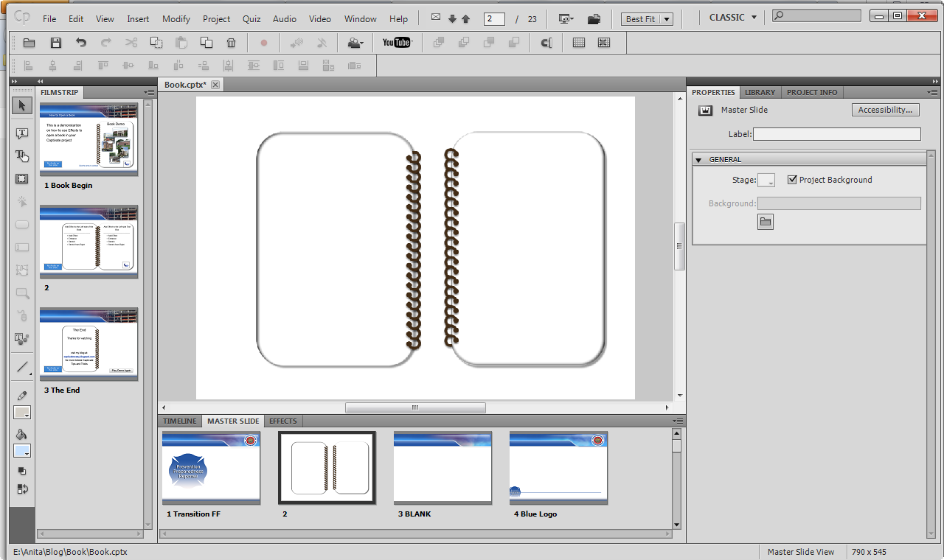Toggle the Project Background checkbox
The width and height of the screenshot is (944, 560).
[x=792, y=180]
